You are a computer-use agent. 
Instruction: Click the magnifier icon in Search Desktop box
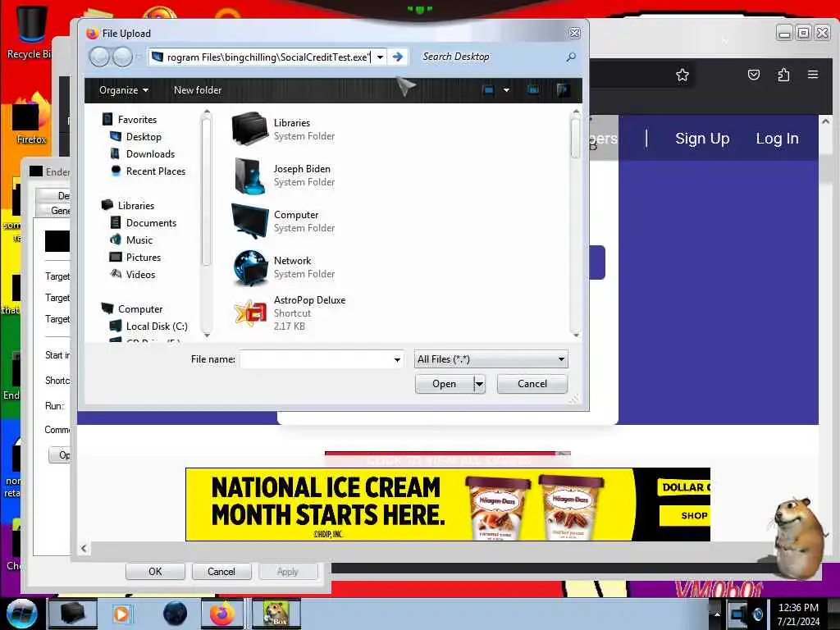pyautogui.click(x=571, y=57)
